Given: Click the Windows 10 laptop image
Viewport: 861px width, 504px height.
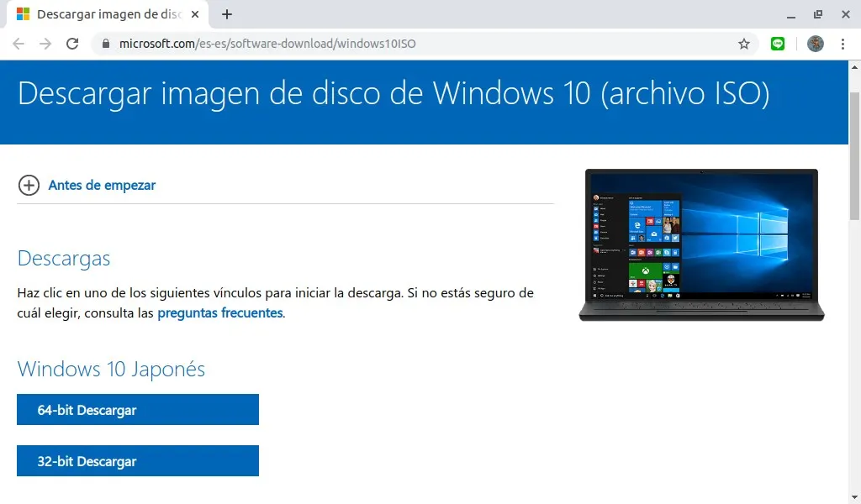Looking at the screenshot, I should [702, 245].
